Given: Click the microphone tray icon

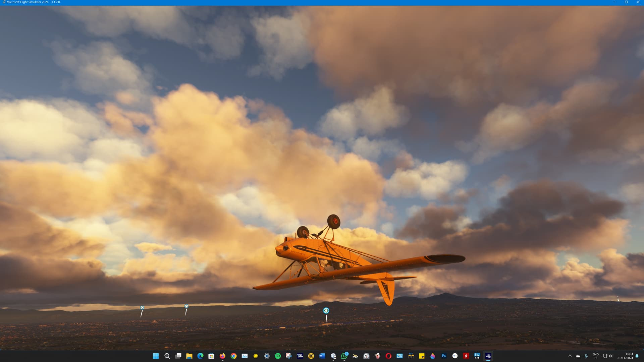Looking at the screenshot, I should coord(586,356).
